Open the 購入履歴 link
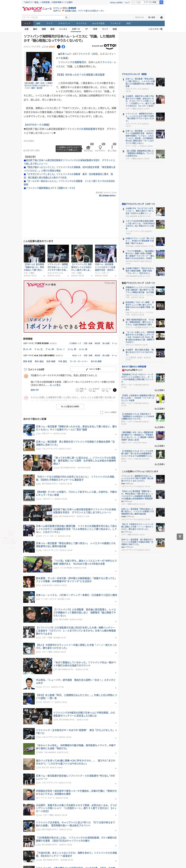This screenshot has width=186, height=868. tap(152, 18)
